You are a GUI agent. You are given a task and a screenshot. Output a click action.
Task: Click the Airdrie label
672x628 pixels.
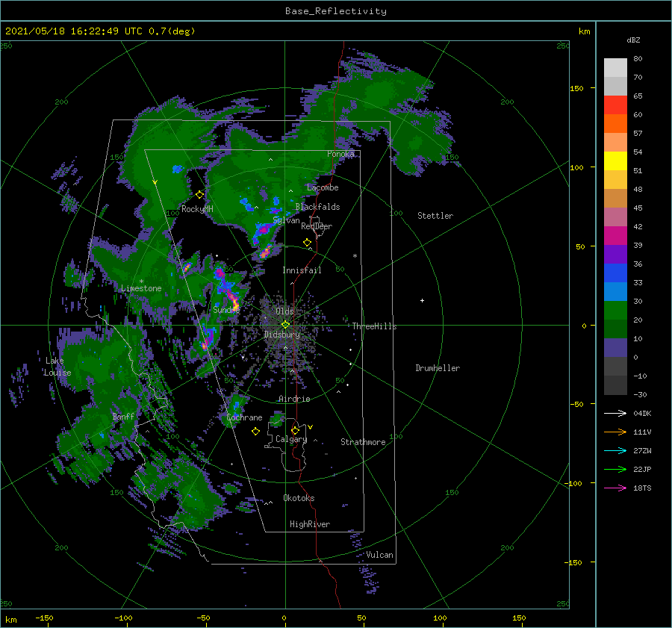click(x=294, y=399)
